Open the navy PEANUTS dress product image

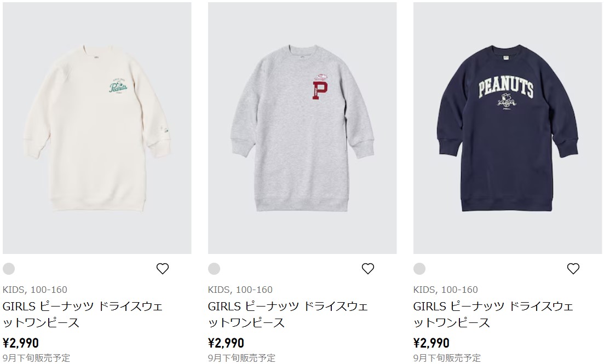click(x=508, y=128)
